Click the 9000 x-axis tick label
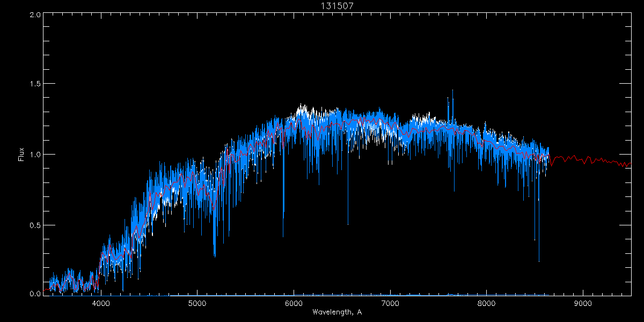The image size is (644, 322). click(x=583, y=302)
